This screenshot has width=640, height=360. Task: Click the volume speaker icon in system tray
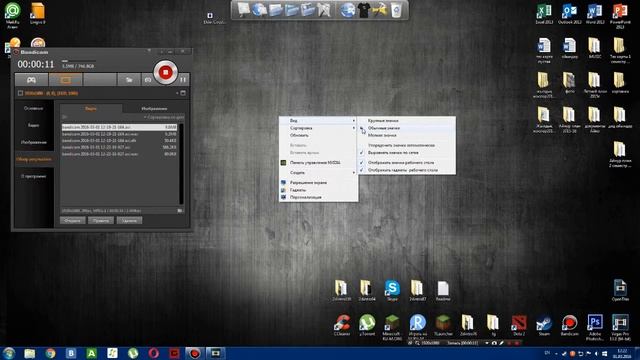tap(596, 353)
